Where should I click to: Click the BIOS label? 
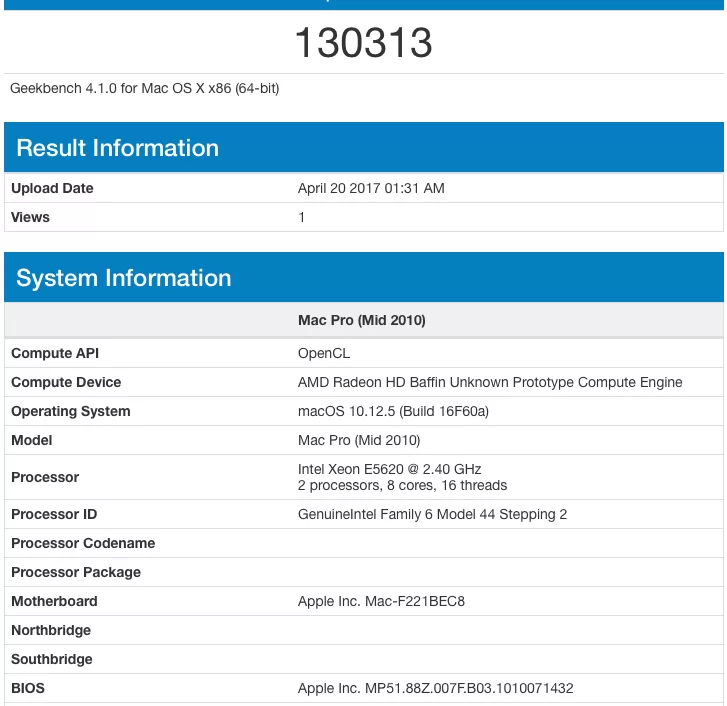pyautogui.click(x=28, y=688)
